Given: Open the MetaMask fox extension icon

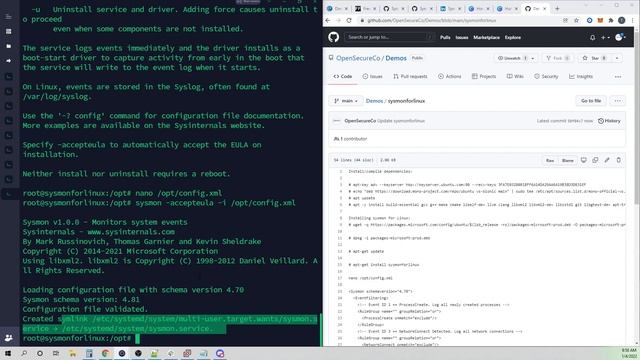Looking at the screenshot, I should (600, 20).
